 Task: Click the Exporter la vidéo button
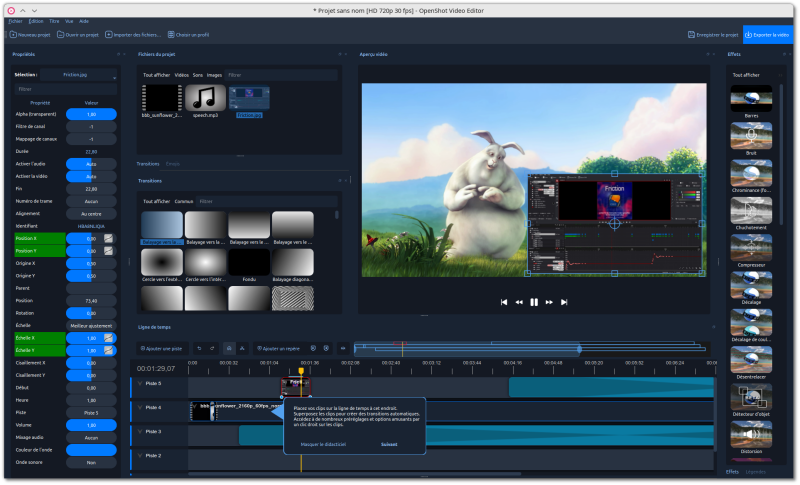(x=770, y=34)
